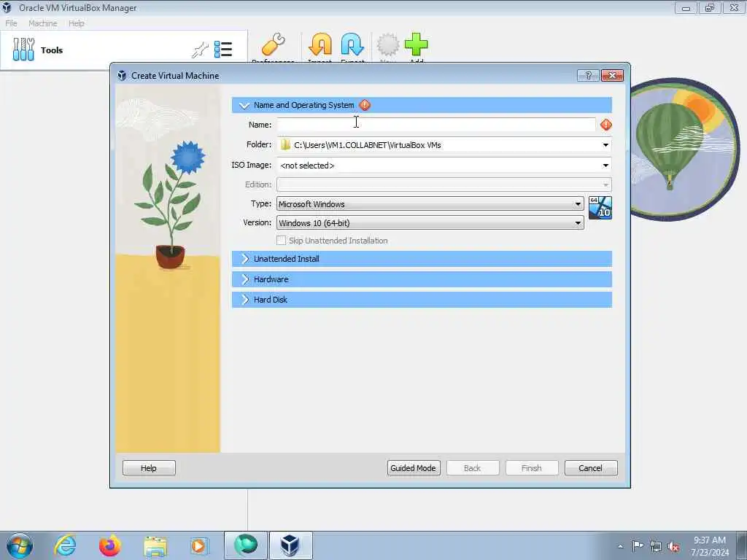Open the disabled Edition dropdown
The height and width of the screenshot is (560, 747).
coord(444,184)
